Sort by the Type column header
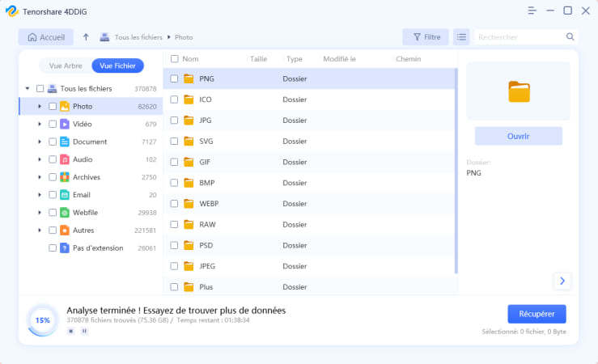The image size is (598, 364). pyautogui.click(x=295, y=59)
